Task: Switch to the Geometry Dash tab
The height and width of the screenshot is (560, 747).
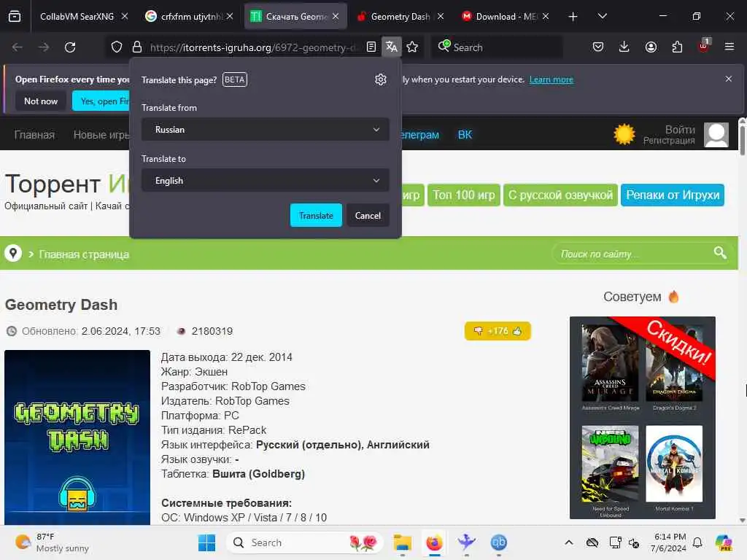Action: click(x=400, y=17)
